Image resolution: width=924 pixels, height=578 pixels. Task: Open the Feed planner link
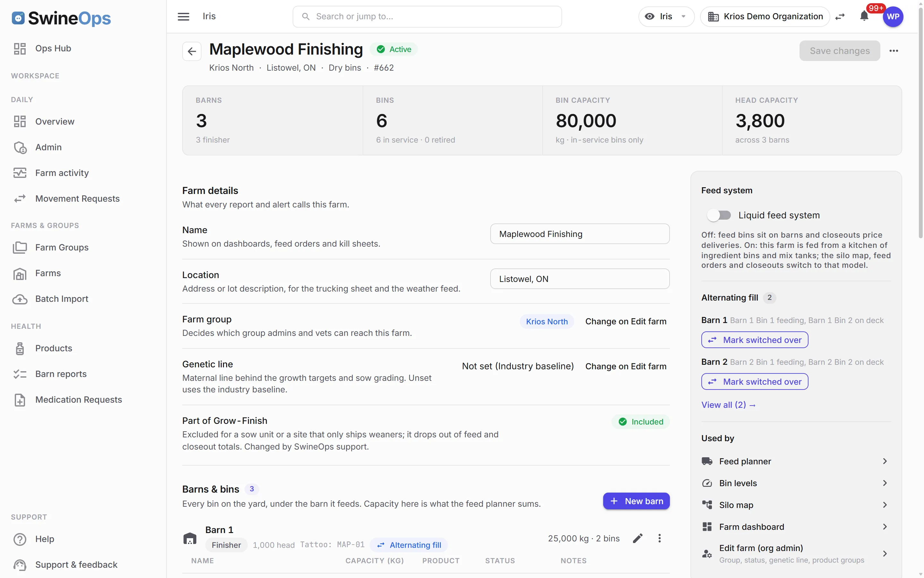[796, 461]
